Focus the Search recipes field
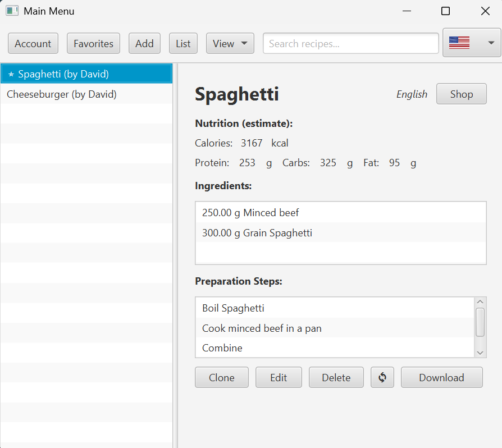Viewport: 502px width, 448px height. (x=350, y=43)
